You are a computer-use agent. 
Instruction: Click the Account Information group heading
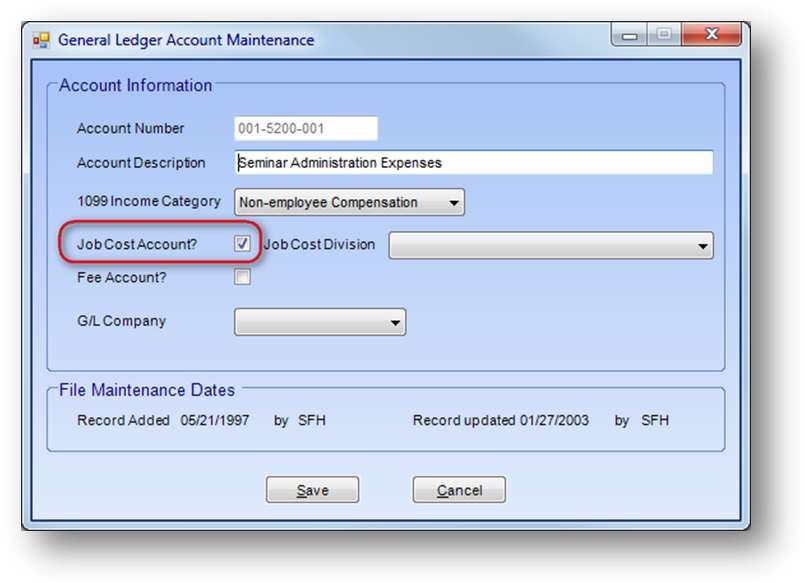point(135,86)
